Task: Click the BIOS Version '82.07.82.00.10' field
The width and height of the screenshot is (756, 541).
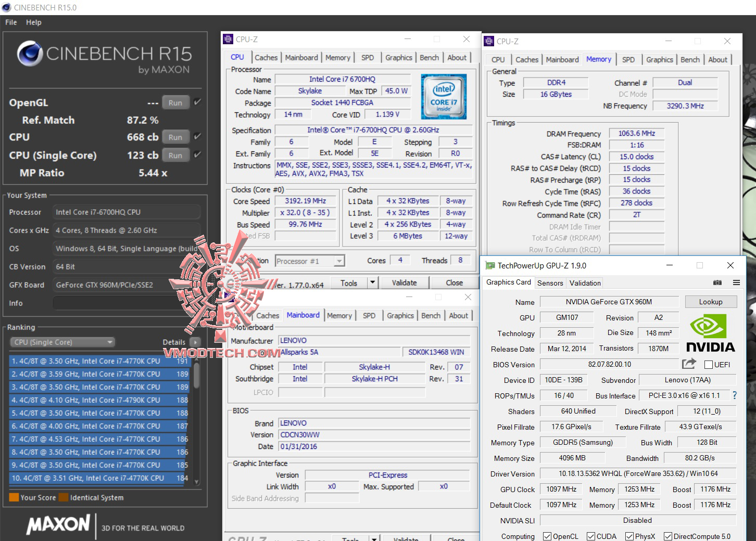Action: [609, 364]
